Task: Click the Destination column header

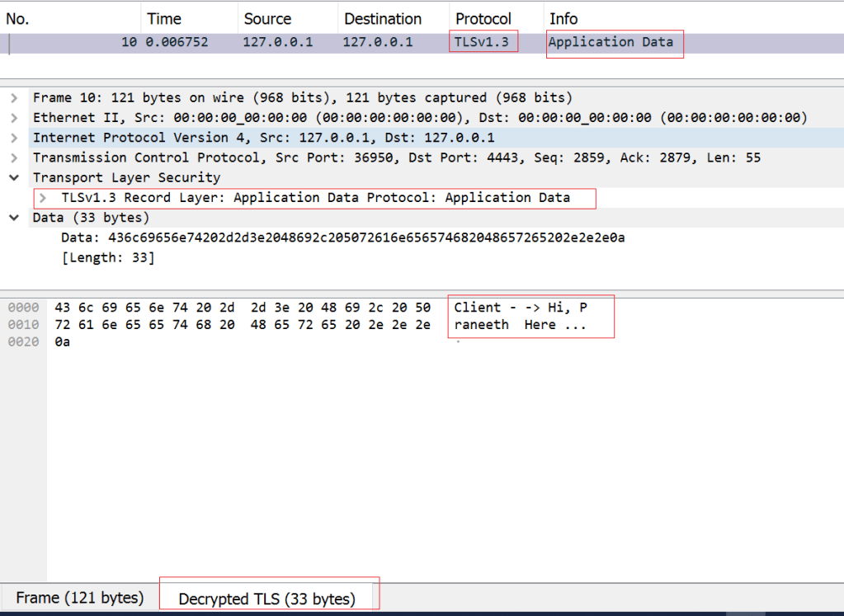Action: (383, 18)
